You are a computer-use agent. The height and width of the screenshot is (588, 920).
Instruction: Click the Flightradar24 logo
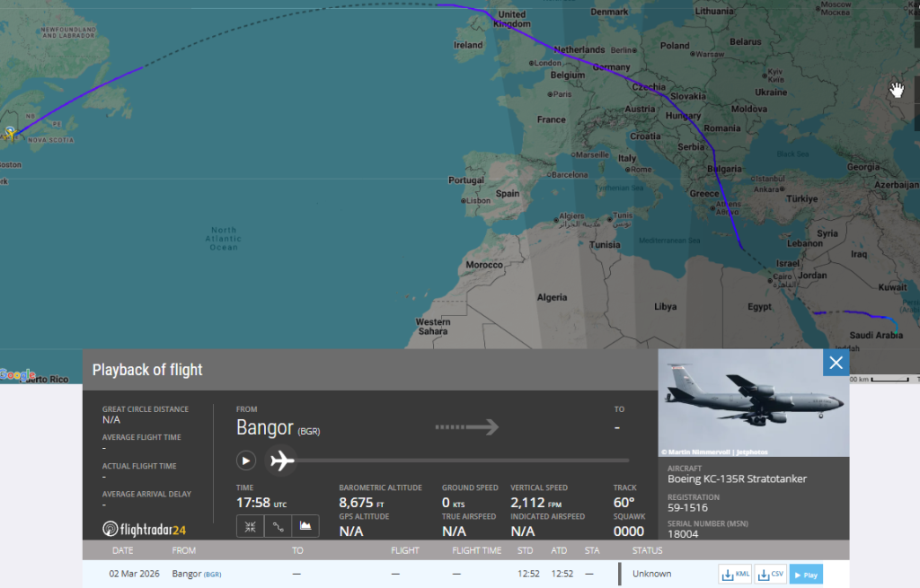(x=144, y=529)
